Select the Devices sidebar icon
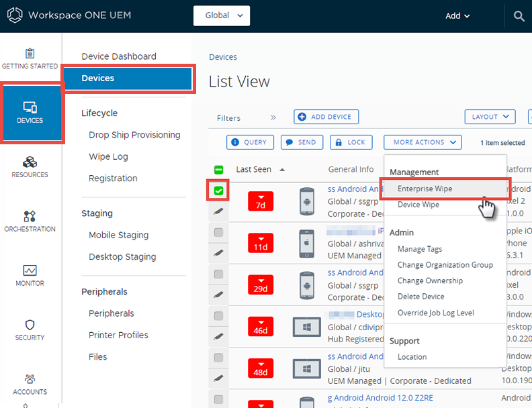The image size is (532, 408). (30, 107)
